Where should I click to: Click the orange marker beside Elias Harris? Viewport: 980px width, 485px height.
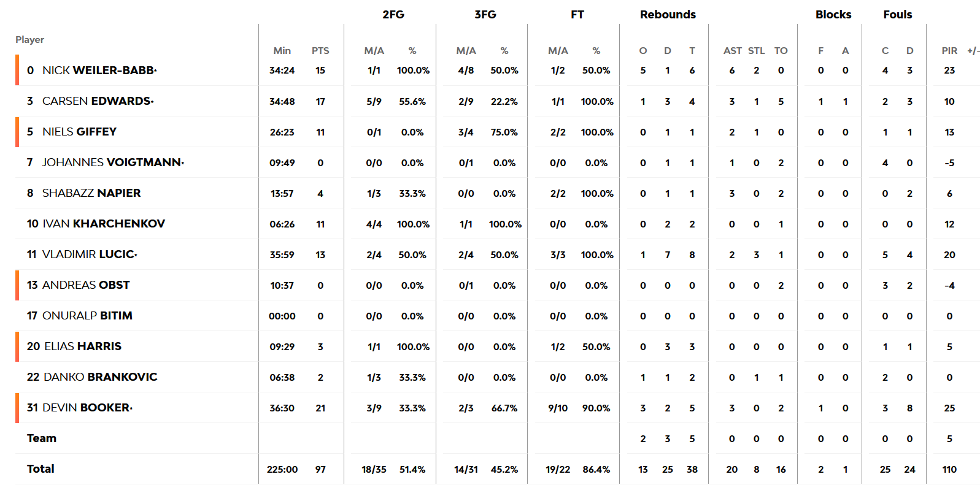(17, 346)
